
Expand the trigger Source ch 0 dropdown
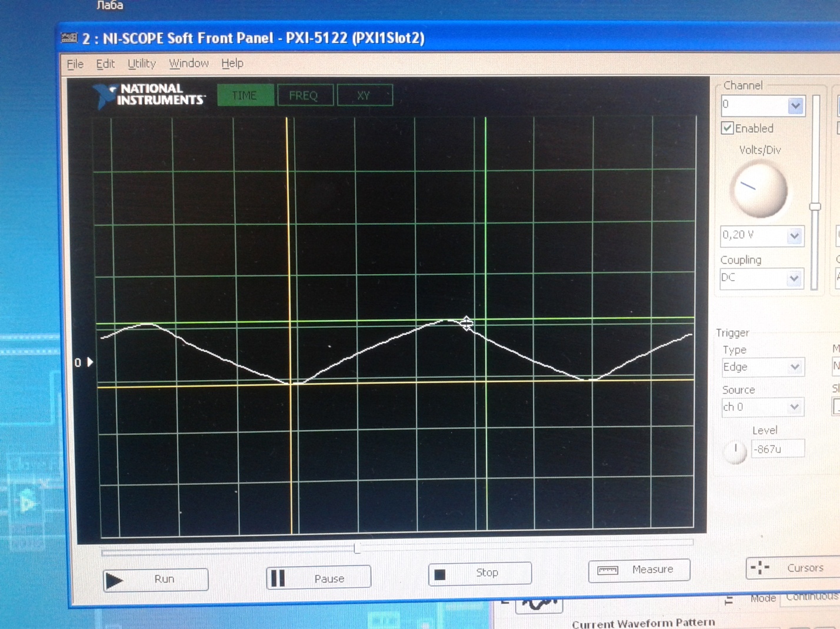tap(795, 407)
